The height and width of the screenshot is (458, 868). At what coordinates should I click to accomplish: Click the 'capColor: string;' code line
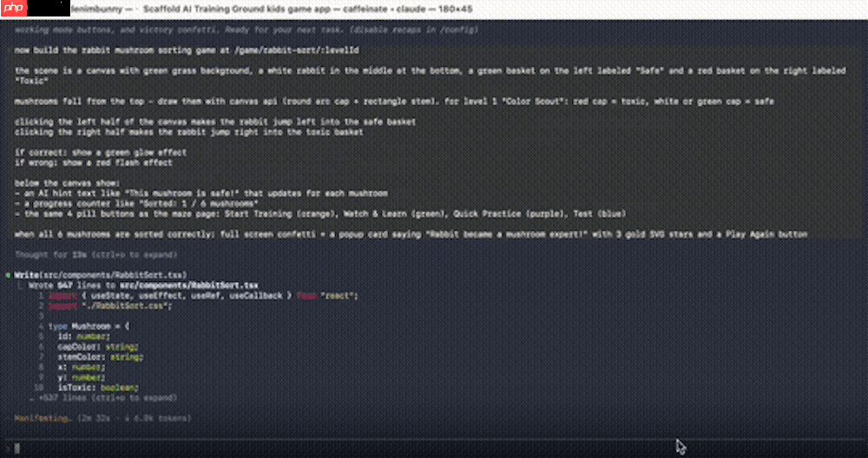click(98, 347)
